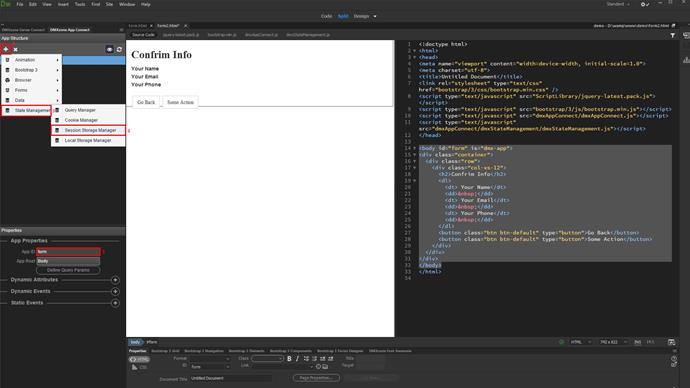Open the HTML document type dropdown in status bar
Screen dimensions: 690x388
click(x=580, y=342)
